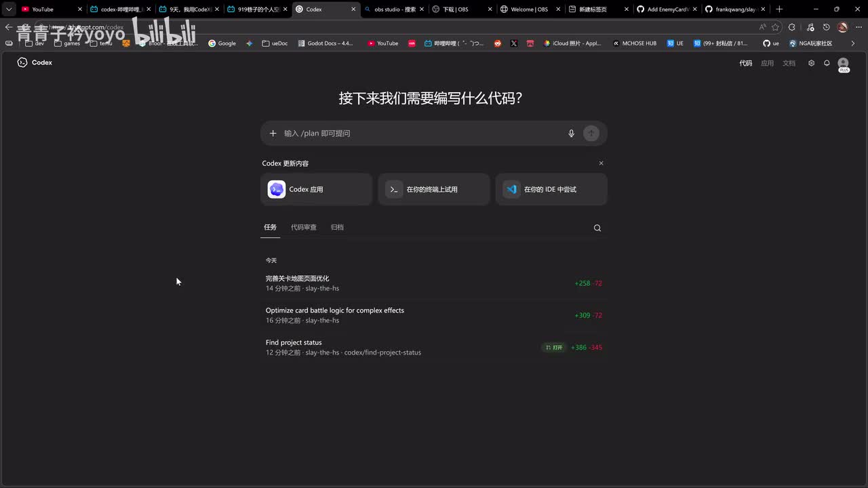868x488 pixels.
Task: Open the ueDoc bookmarks folder
Action: pyautogui.click(x=275, y=43)
